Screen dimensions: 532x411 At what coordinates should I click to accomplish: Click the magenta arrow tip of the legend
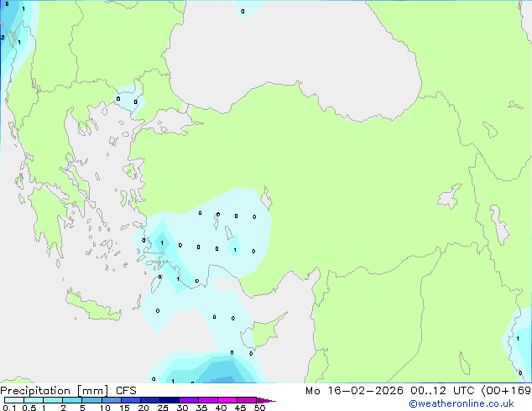point(270,401)
